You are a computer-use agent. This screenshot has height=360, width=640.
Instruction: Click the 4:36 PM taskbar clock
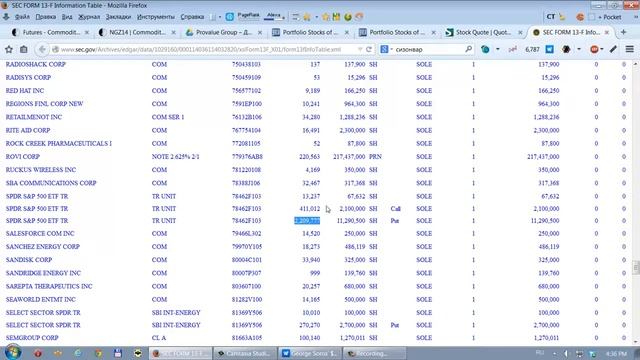pyautogui.click(x=616, y=353)
